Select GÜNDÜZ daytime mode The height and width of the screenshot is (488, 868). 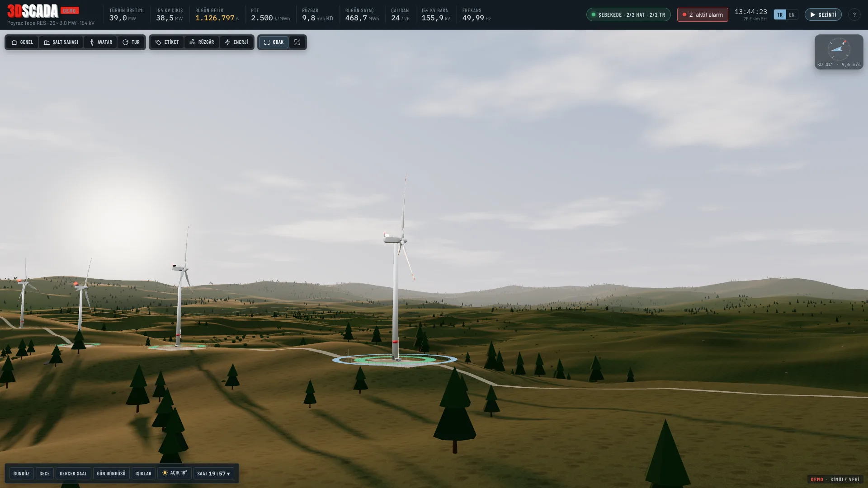pos(21,473)
